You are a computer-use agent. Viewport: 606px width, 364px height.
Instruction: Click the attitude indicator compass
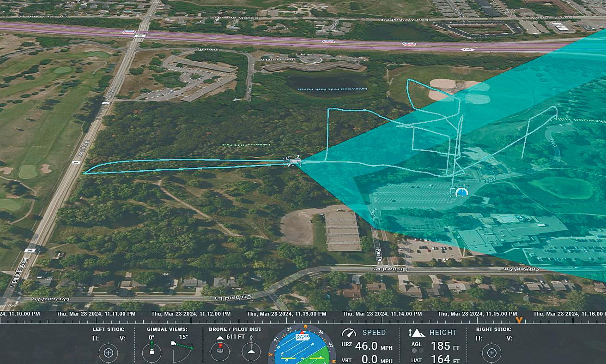(303, 345)
